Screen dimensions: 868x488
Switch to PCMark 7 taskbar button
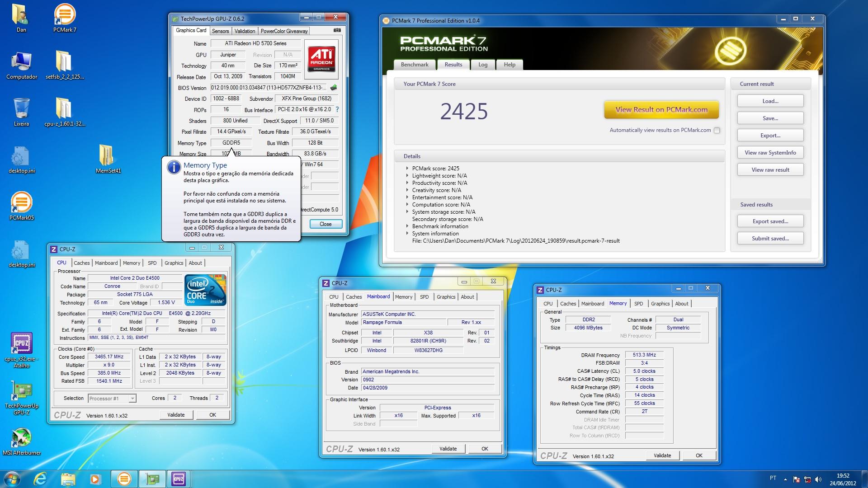tap(124, 479)
